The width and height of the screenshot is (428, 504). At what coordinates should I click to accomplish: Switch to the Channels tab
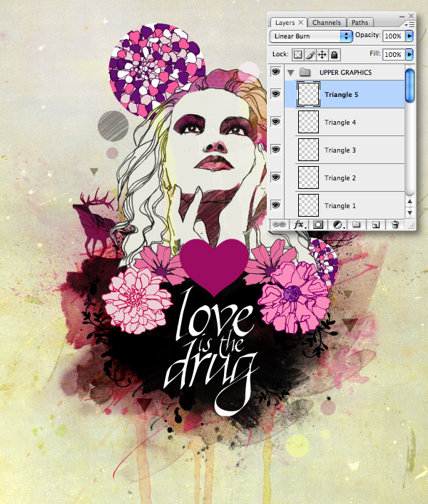(327, 23)
